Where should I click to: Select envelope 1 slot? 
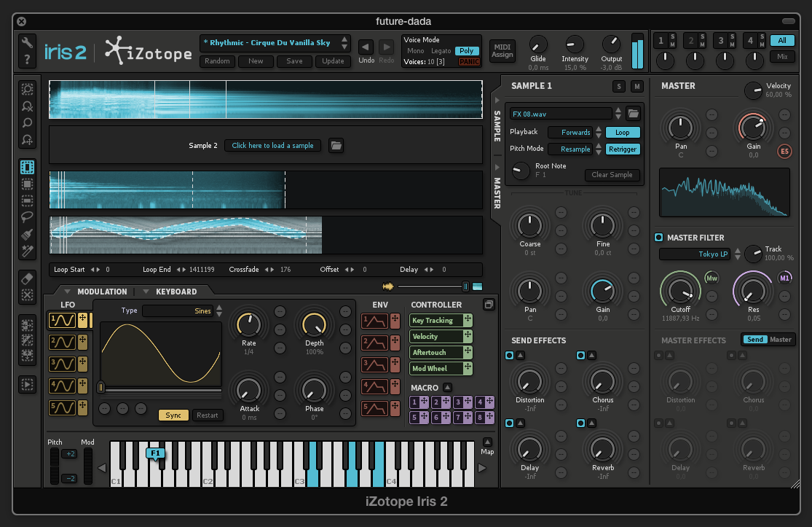[x=374, y=321]
